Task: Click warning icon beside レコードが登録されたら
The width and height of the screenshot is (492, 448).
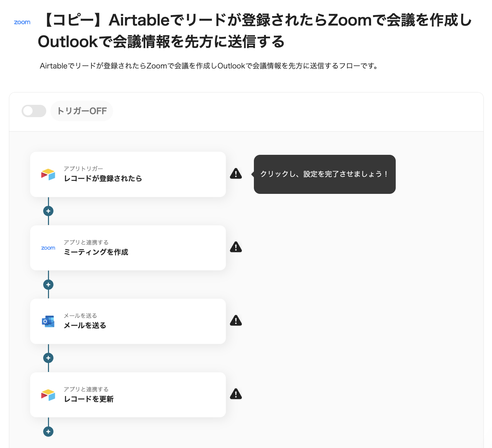Action: tap(236, 174)
